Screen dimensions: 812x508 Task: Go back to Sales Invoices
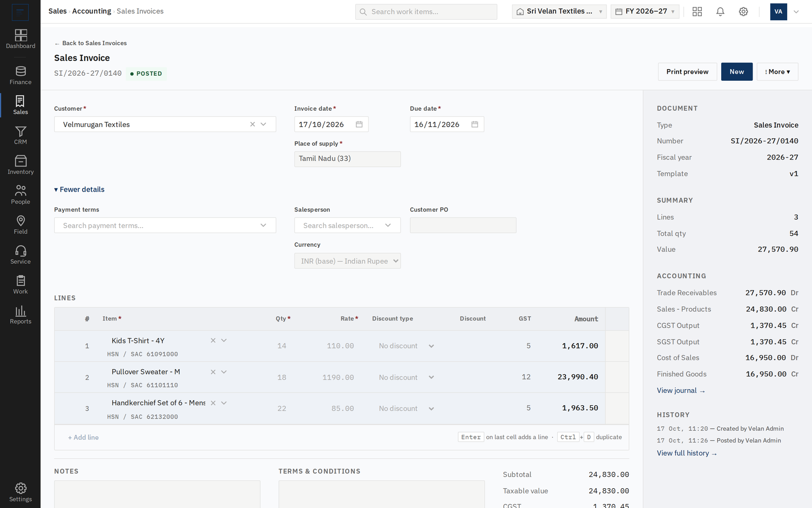91,43
